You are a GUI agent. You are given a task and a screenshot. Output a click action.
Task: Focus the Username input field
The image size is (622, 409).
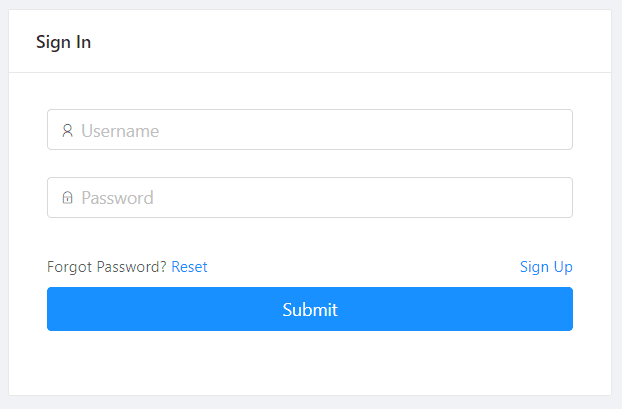(310, 130)
